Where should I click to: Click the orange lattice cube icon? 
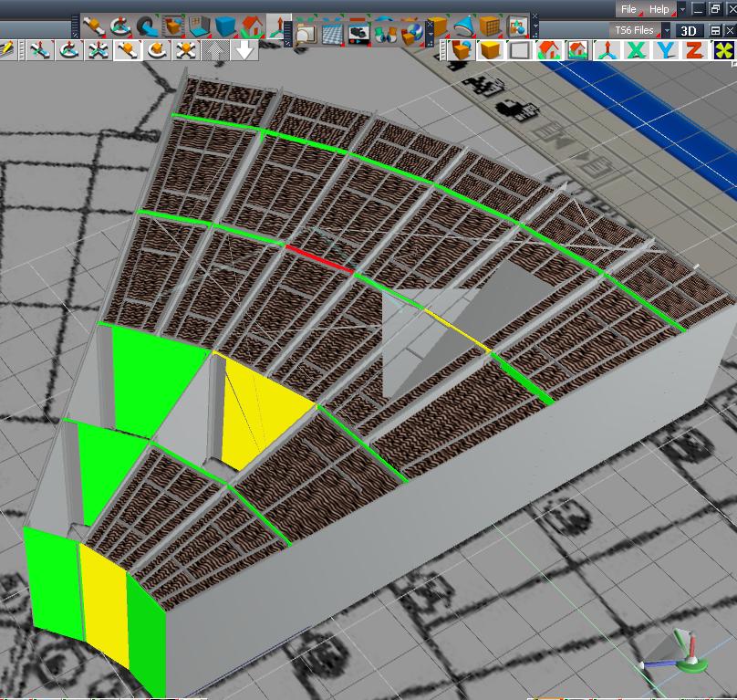489,26
